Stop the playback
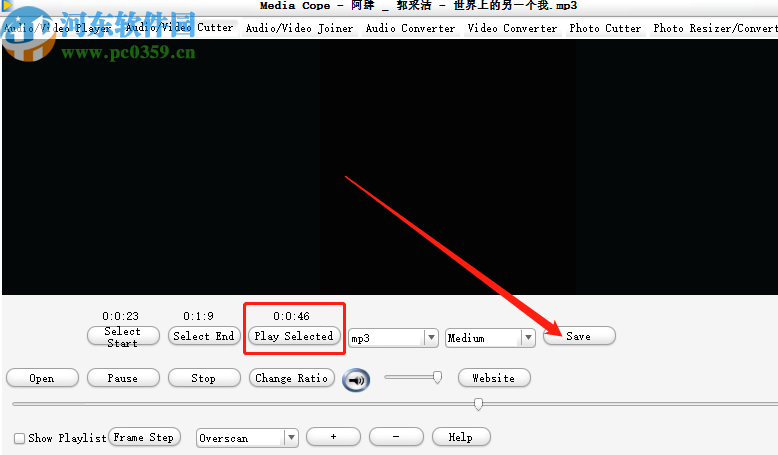778x455 pixels. (204, 378)
